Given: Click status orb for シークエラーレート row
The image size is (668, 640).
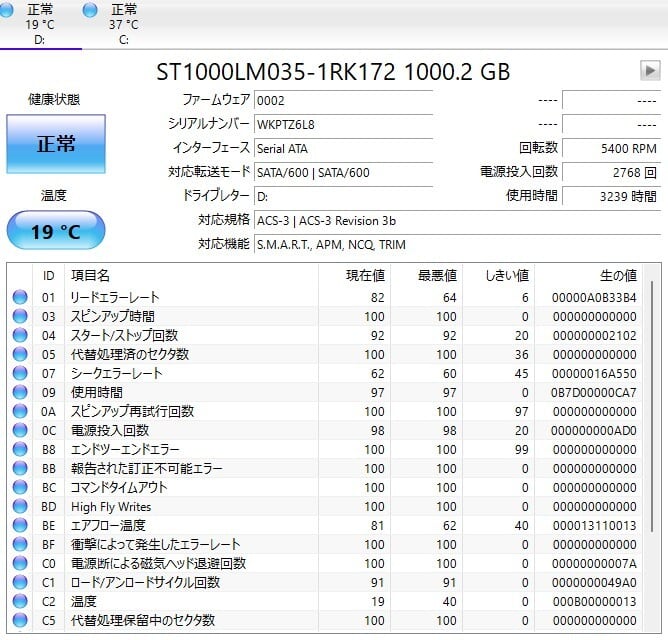Looking at the screenshot, I should (x=20, y=373).
